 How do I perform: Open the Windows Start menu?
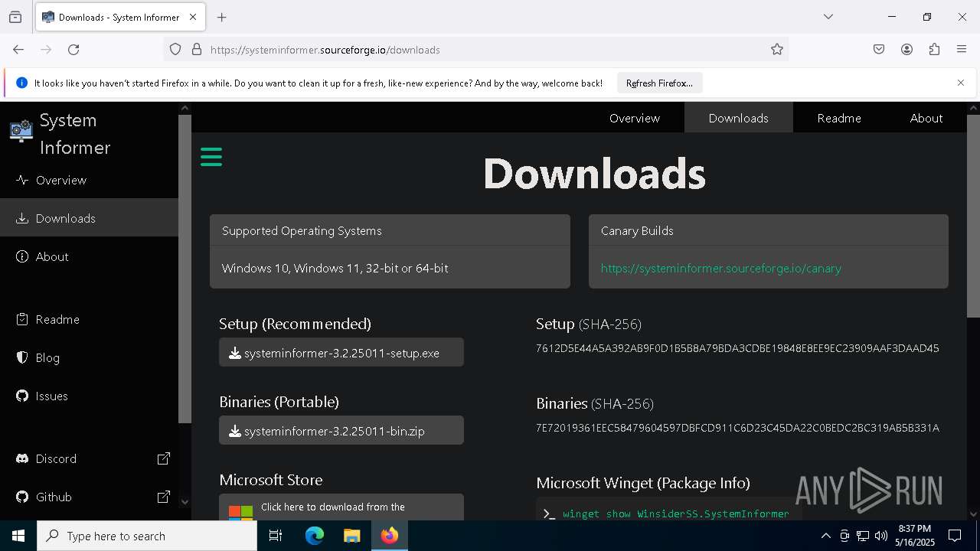pyautogui.click(x=18, y=536)
